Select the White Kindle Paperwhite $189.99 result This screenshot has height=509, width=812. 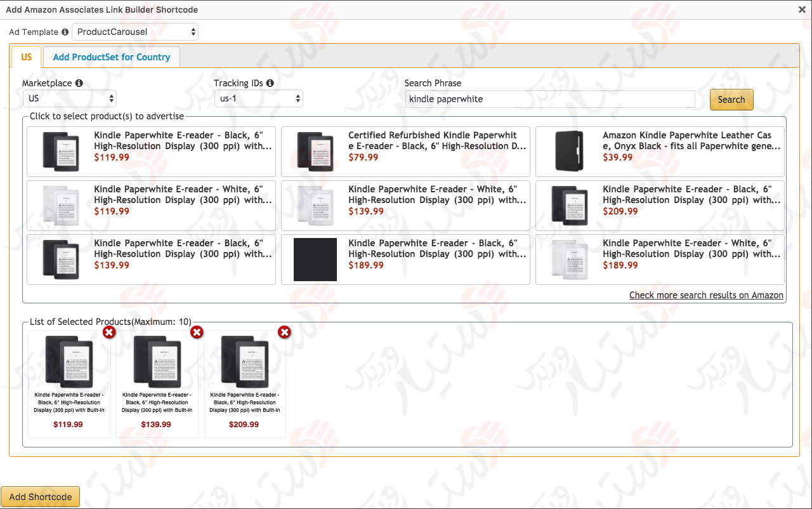coord(660,260)
